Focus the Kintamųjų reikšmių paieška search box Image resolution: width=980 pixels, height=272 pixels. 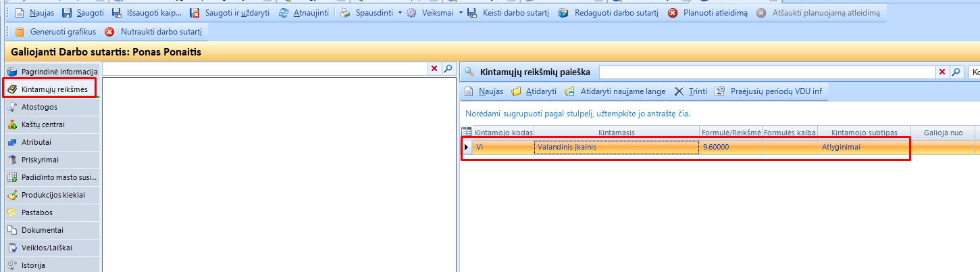[767, 72]
